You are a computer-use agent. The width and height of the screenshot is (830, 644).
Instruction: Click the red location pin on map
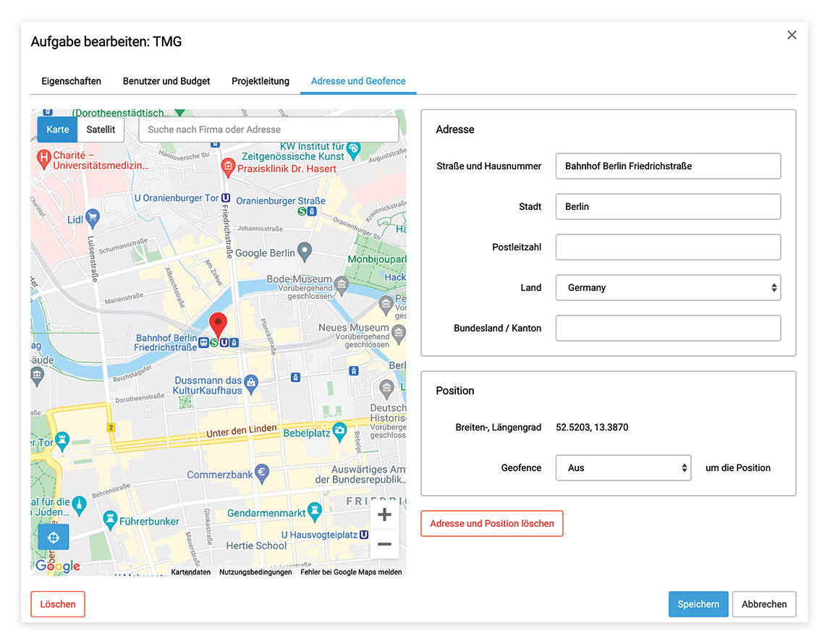pos(218,325)
